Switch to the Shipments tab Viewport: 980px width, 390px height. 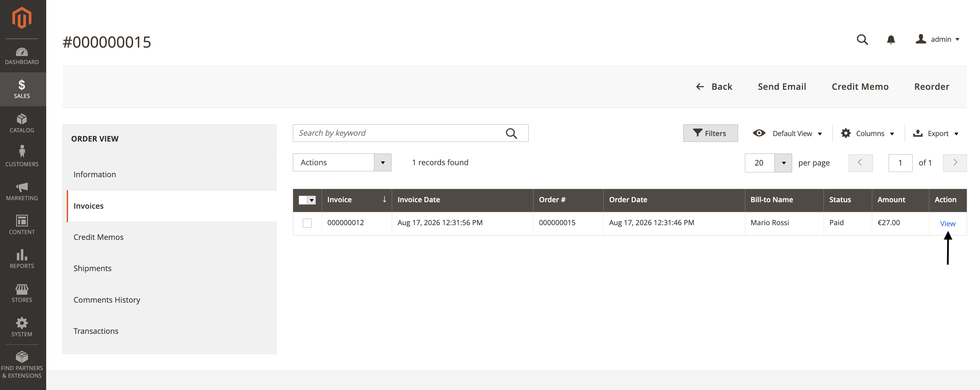pyautogui.click(x=92, y=268)
